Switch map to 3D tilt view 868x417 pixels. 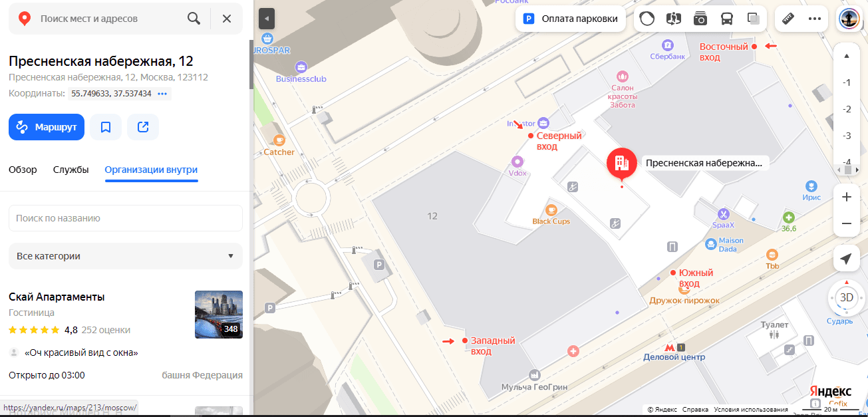coord(846,297)
